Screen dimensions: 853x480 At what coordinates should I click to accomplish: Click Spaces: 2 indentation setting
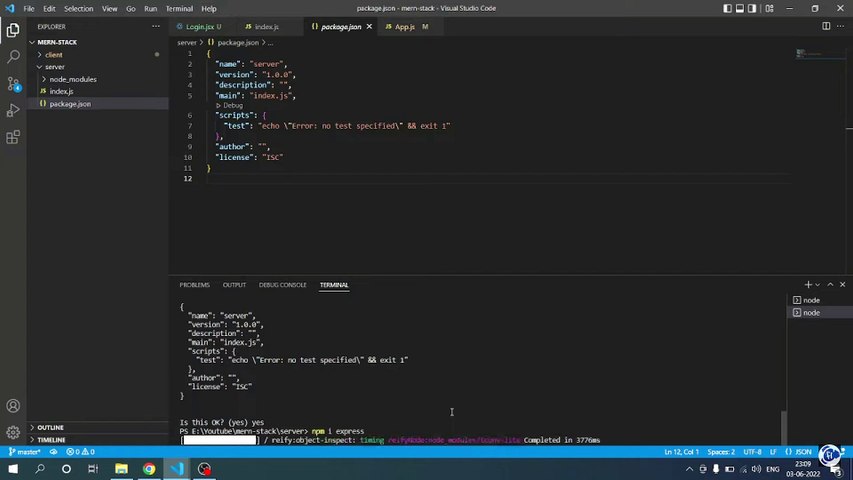coord(721,452)
